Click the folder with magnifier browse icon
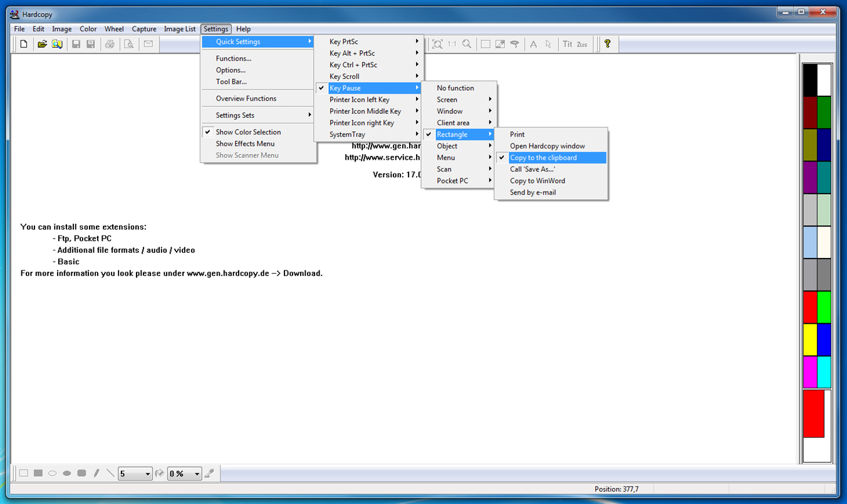The height and width of the screenshot is (504, 847). (56, 44)
